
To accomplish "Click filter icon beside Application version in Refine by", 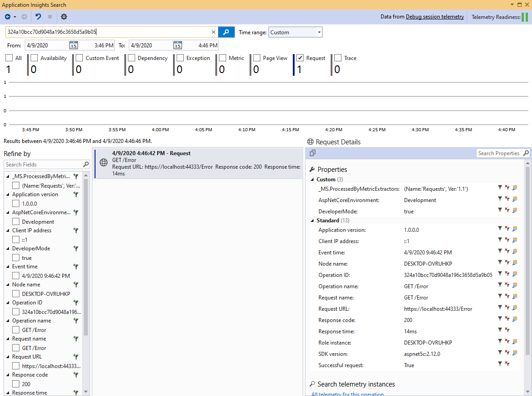I will click(76, 194).
